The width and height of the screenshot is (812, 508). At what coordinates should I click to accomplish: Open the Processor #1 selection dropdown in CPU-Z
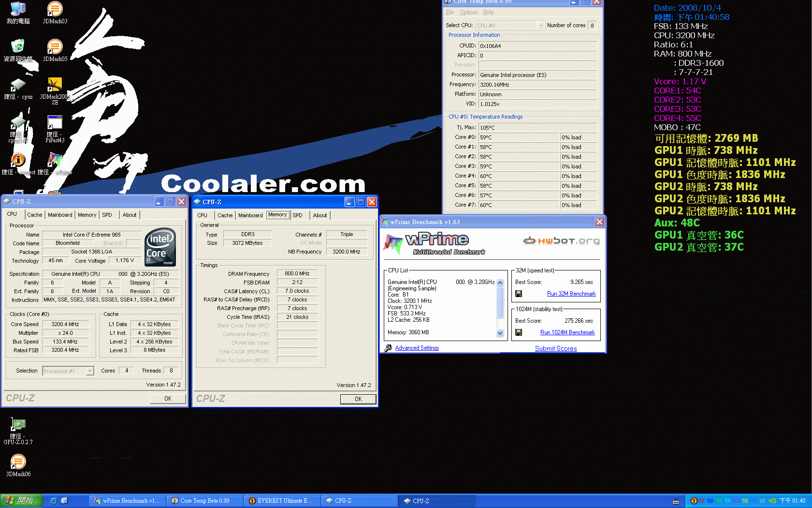(x=68, y=371)
